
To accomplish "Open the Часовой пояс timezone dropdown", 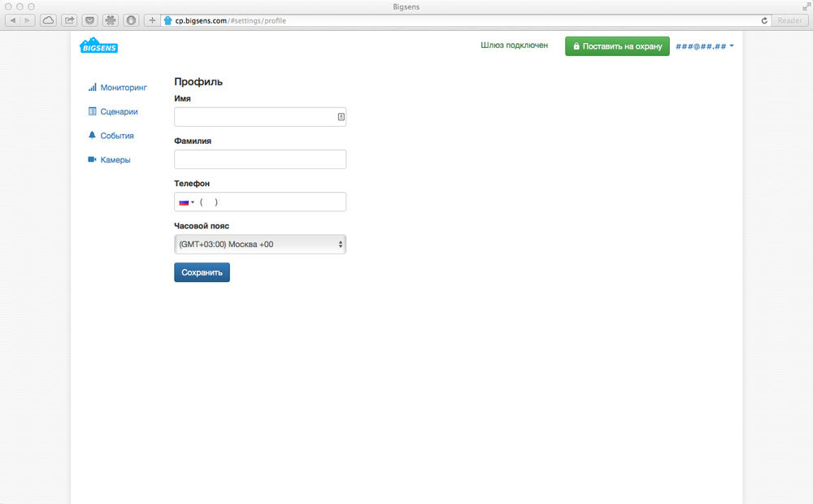I will point(260,244).
